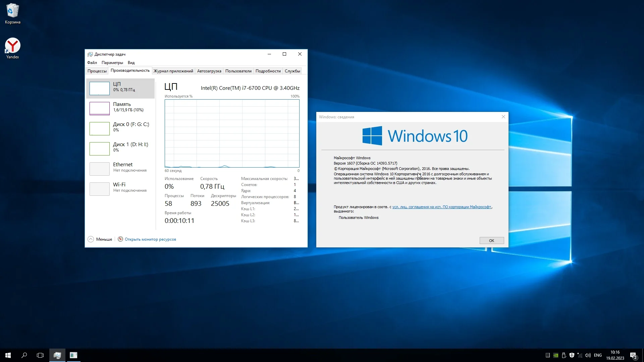
Task: Open the Вид menu
Action: (x=131, y=63)
